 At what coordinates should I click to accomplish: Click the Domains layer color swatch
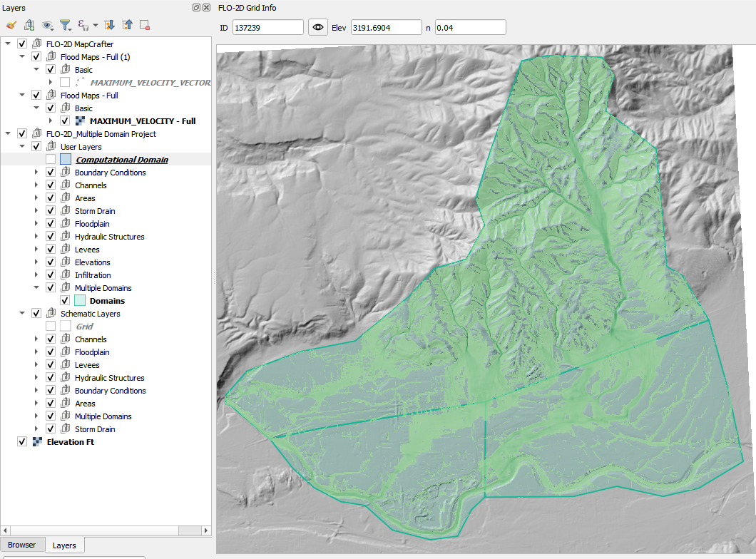pos(80,301)
